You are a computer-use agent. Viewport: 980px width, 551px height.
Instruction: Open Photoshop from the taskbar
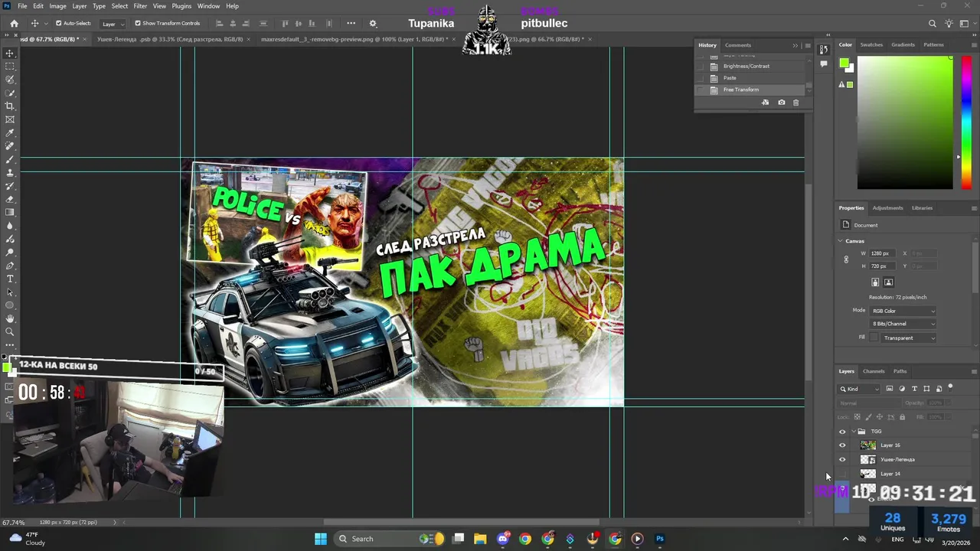660,539
